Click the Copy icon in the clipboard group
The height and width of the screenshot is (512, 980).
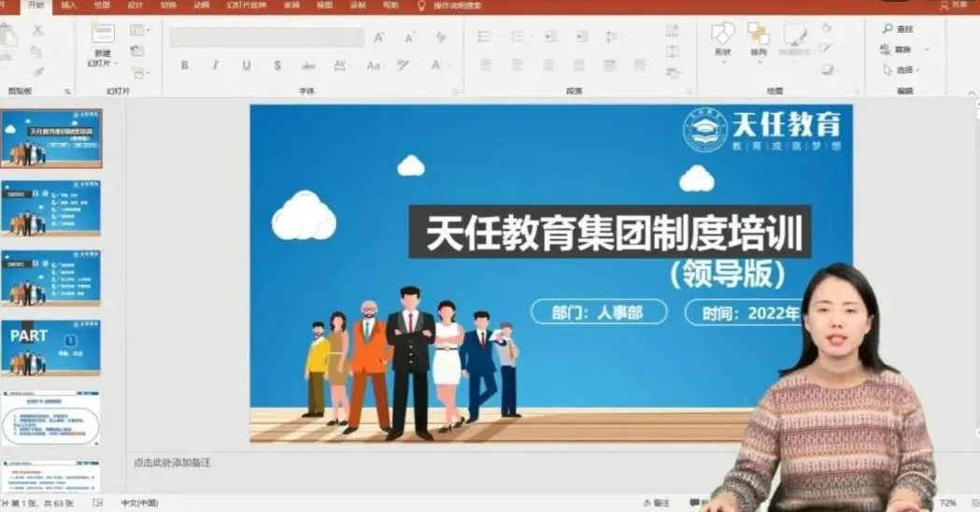point(36,50)
